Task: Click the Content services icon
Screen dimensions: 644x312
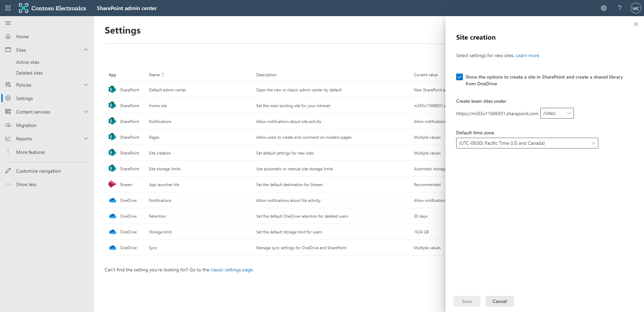Action: [8, 112]
